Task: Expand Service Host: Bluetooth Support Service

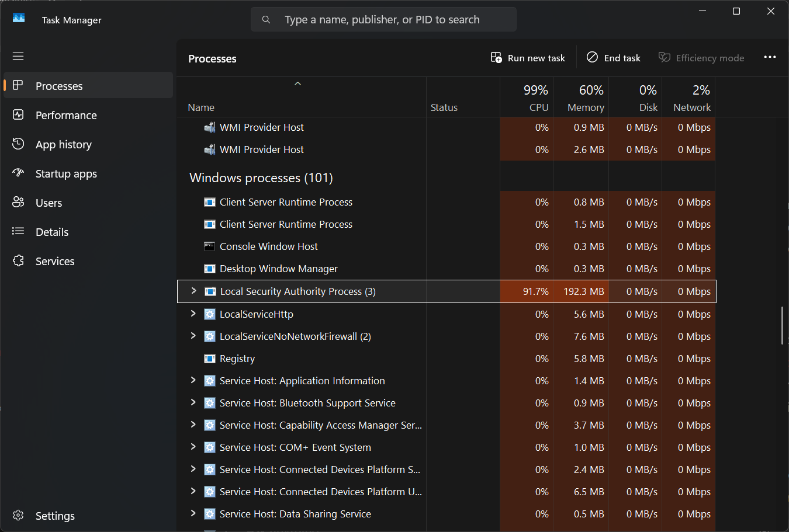Action: click(x=193, y=402)
